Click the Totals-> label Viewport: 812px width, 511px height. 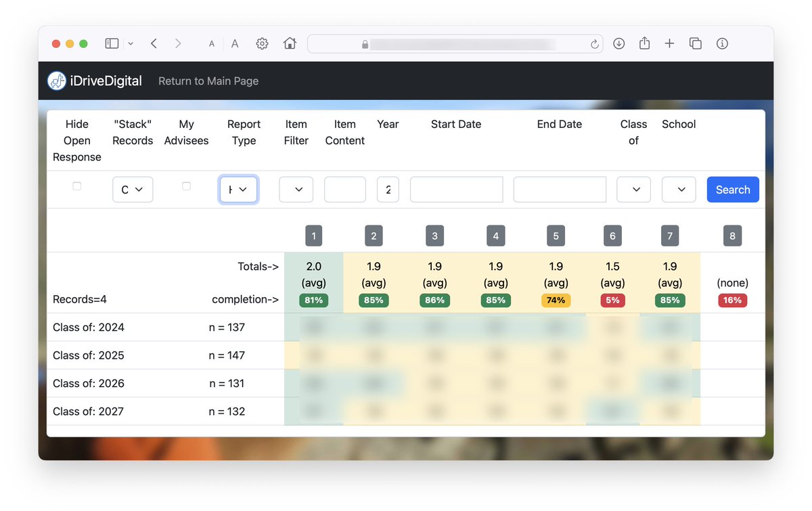(x=258, y=266)
